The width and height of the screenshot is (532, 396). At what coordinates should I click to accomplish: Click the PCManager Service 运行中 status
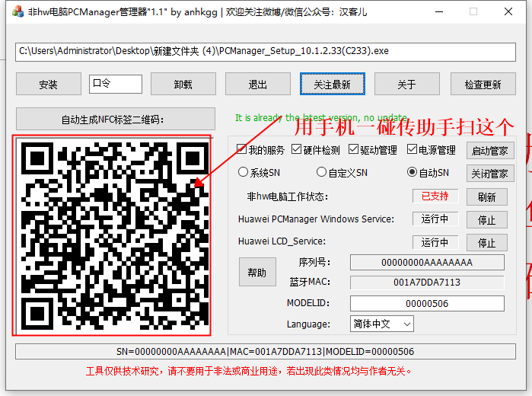click(x=435, y=219)
